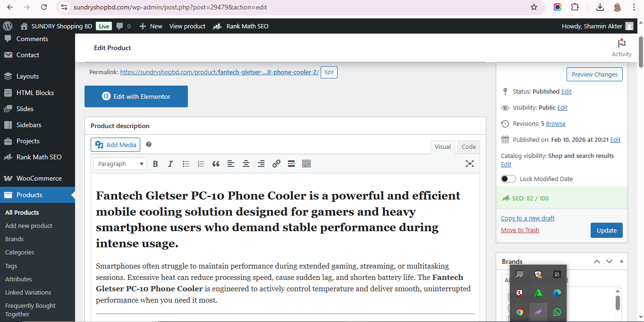
Task: Move Brands panel up
Action: [597, 261]
